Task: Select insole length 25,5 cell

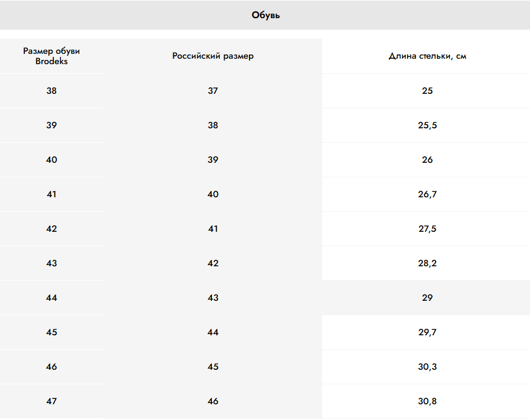Action: click(x=427, y=125)
